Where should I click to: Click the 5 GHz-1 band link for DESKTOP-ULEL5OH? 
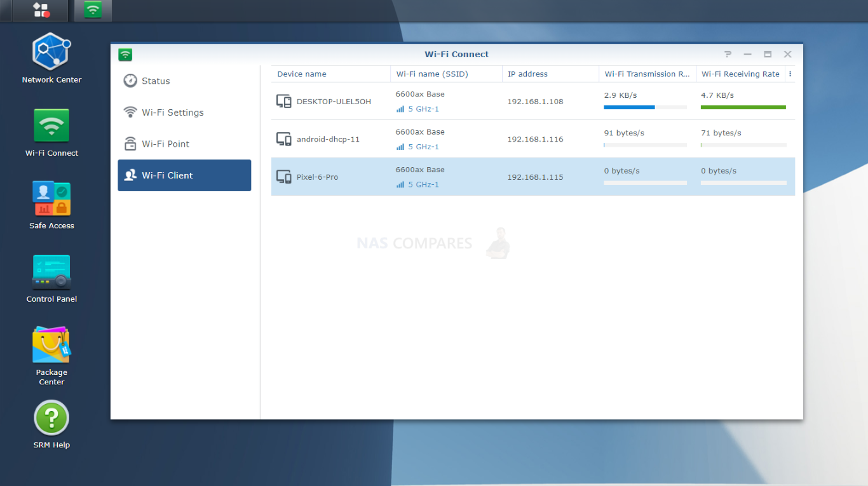(423, 109)
